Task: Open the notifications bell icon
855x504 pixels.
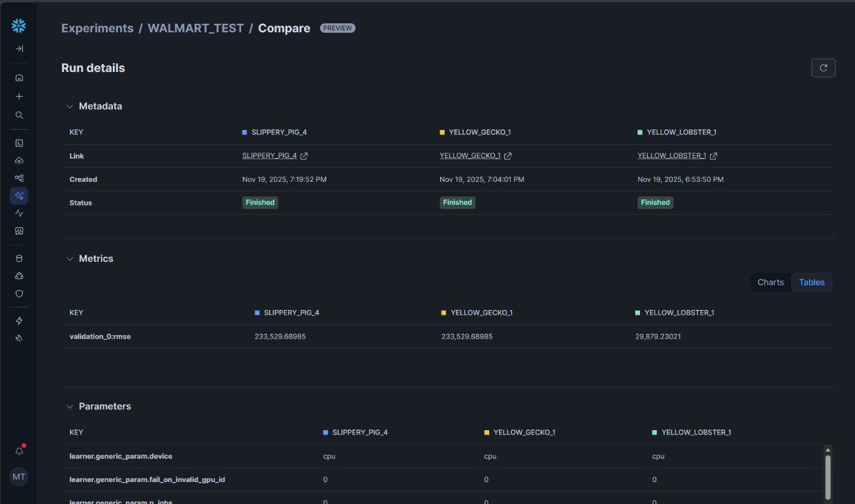Action: coord(19,451)
